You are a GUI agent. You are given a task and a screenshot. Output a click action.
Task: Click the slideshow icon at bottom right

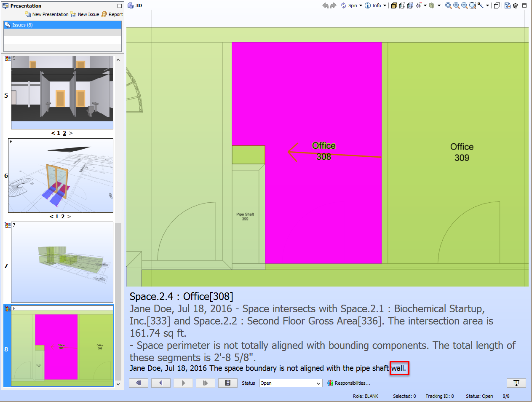(516, 383)
